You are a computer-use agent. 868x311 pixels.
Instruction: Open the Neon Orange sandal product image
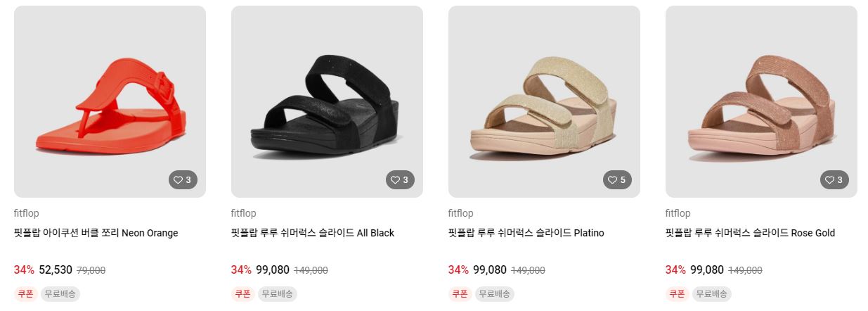tap(110, 101)
